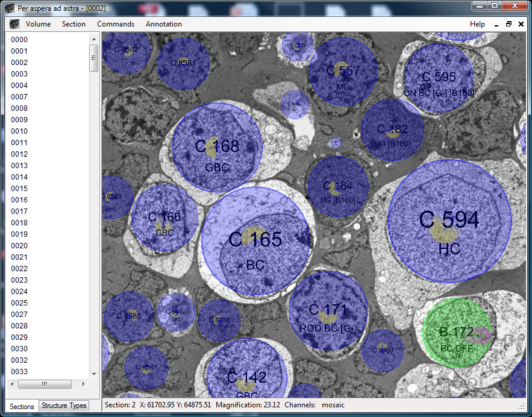Viewport: 532px width, 417px height.
Task: Click the vertical scrollbar thumb of section list
Action: click(x=94, y=58)
